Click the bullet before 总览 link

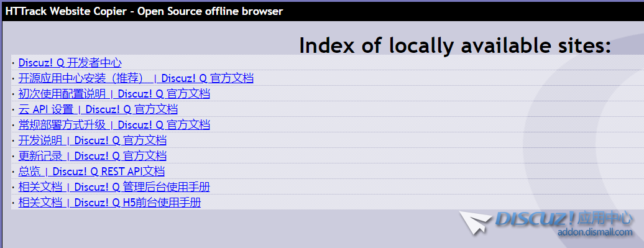click(13, 172)
